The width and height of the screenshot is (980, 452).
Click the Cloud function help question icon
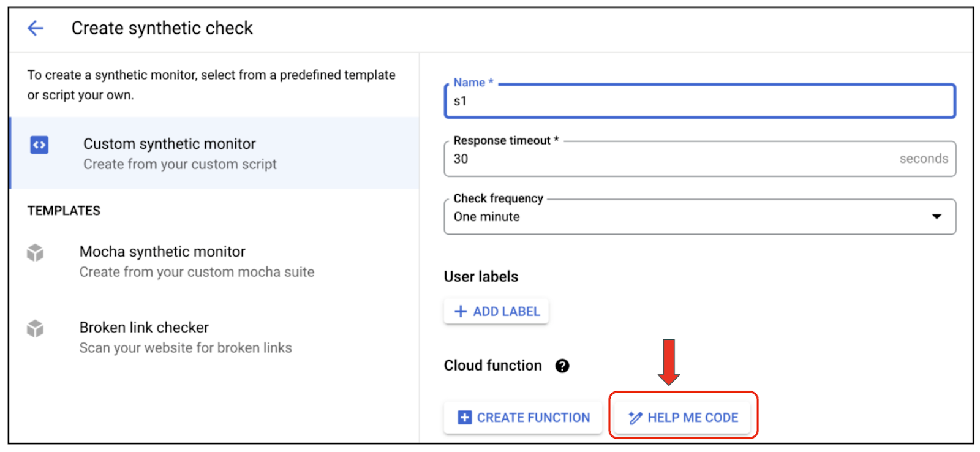point(562,366)
